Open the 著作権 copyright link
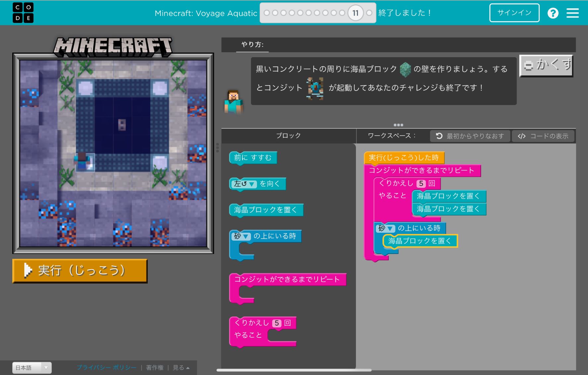The height and width of the screenshot is (375, 588). coord(155,368)
